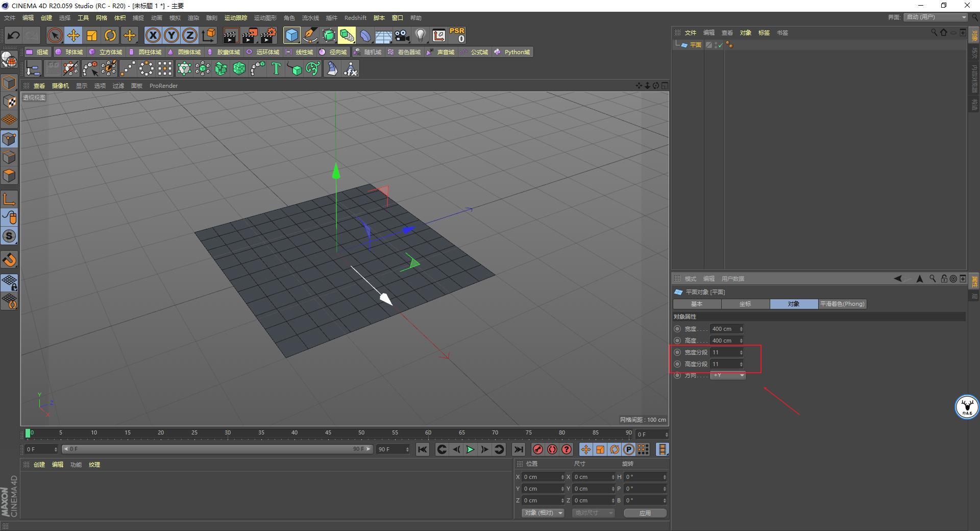The width and height of the screenshot is (980, 531).
Task: Click the 高度分段 stepper arrows
Action: pyautogui.click(x=741, y=364)
